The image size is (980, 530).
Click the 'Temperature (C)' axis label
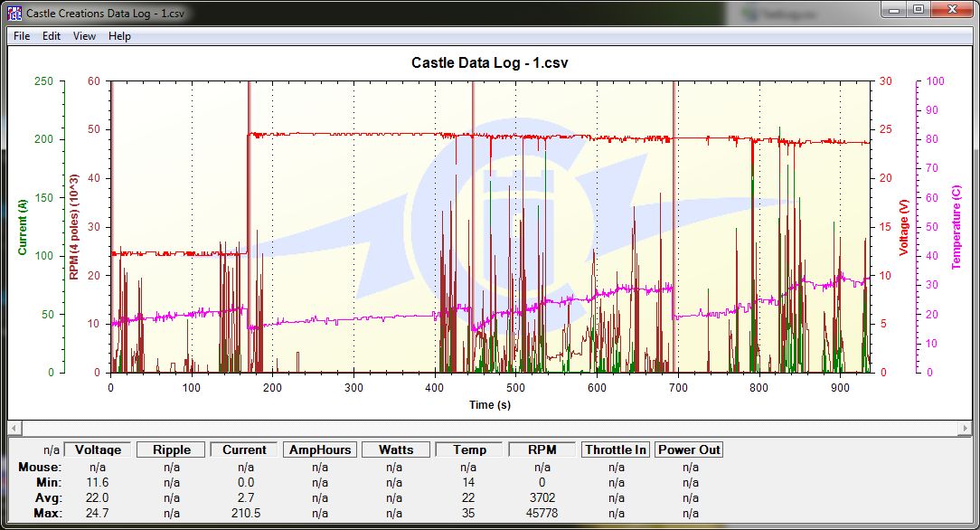coord(956,227)
